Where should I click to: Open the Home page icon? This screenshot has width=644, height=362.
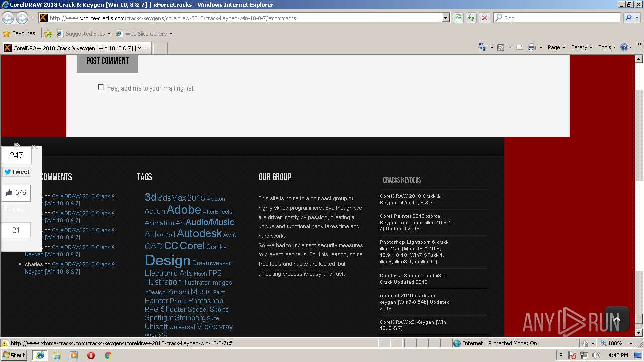(x=482, y=47)
